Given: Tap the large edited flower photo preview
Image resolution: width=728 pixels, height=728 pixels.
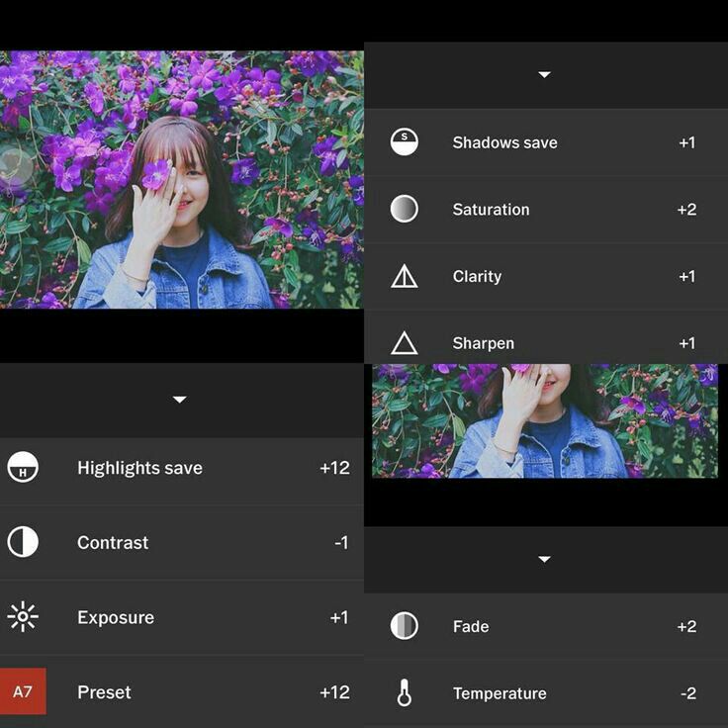Looking at the screenshot, I should click(x=182, y=179).
